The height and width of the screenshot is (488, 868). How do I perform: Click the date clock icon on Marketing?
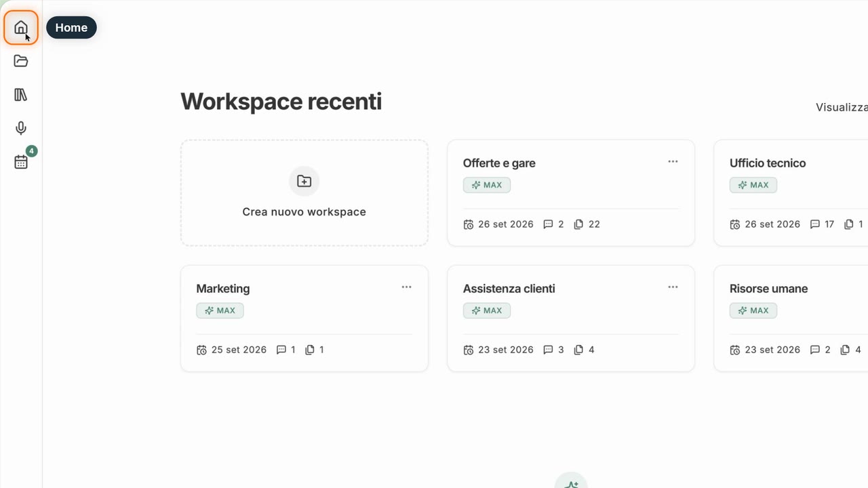[201, 350]
